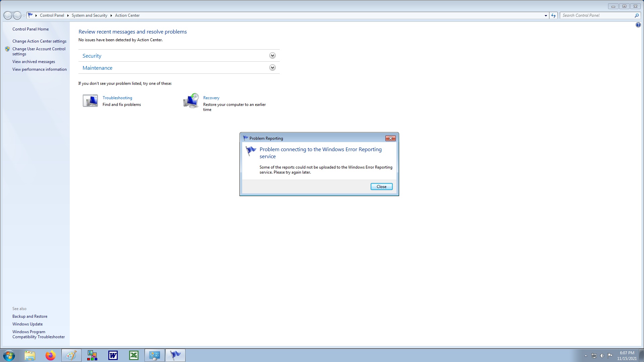
Task: Click the Back navigation arrow
Action: tap(8, 15)
